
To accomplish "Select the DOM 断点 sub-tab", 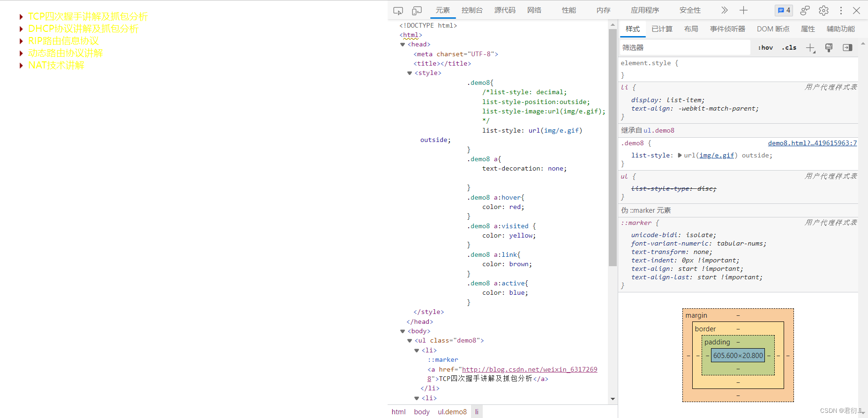I will [773, 29].
